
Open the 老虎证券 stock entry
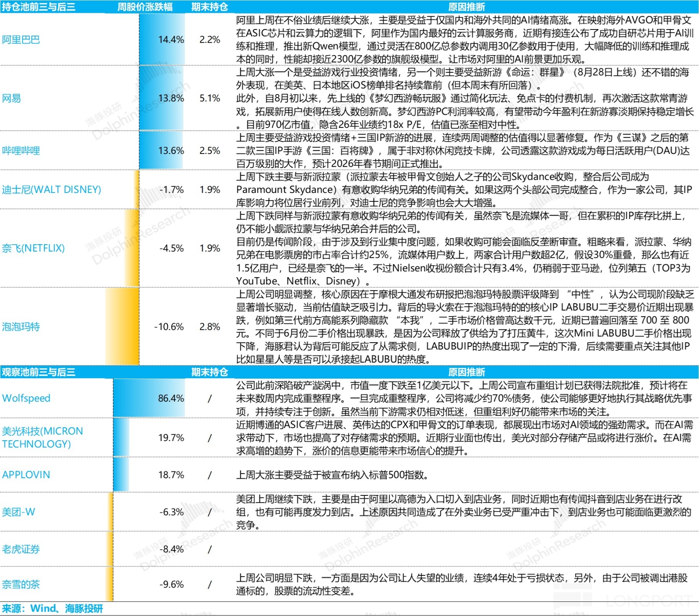(21, 549)
